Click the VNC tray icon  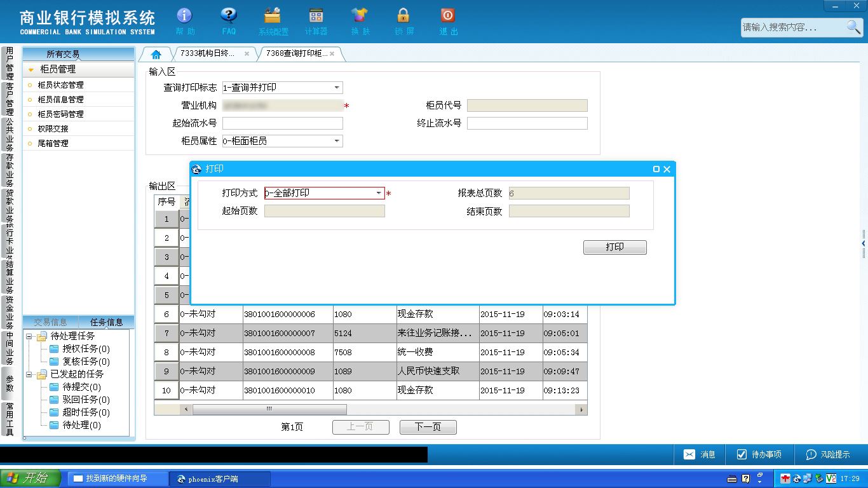831,478
